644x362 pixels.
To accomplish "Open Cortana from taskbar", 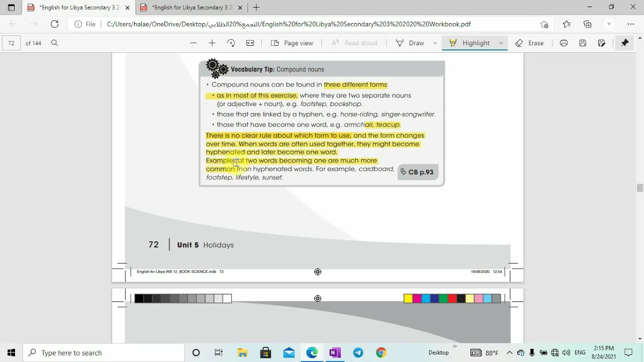I will click(x=196, y=353).
